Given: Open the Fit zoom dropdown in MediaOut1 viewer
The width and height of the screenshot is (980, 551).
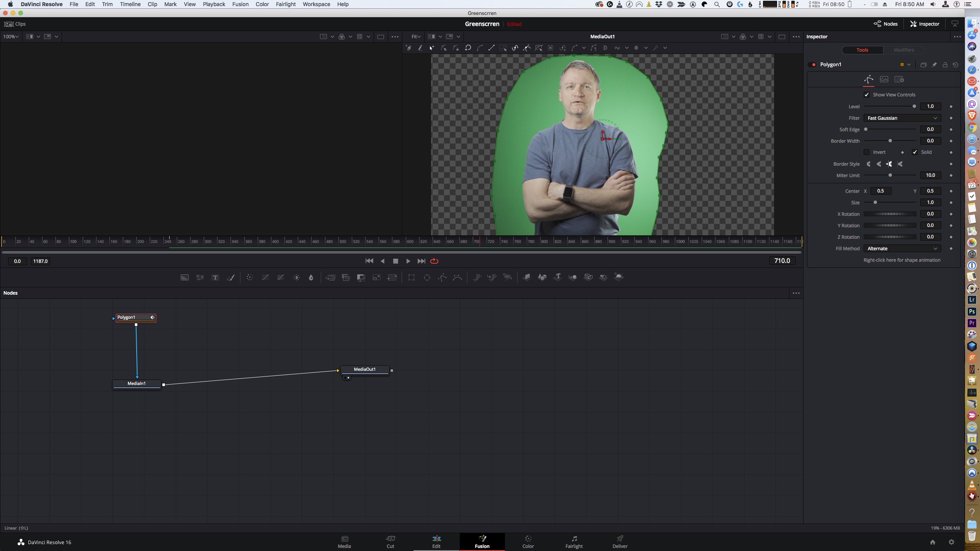Looking at the screenshot, I should tap(416, 36).
